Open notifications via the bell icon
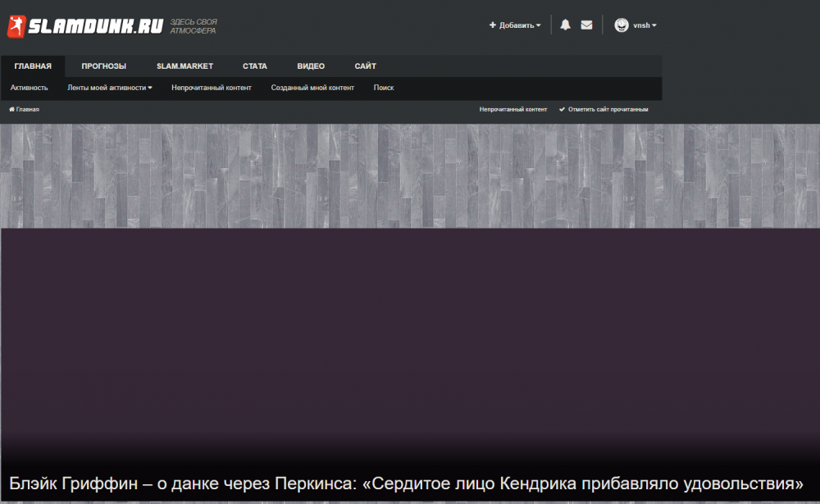Viewport: 820px width, 504px height. 565,25
